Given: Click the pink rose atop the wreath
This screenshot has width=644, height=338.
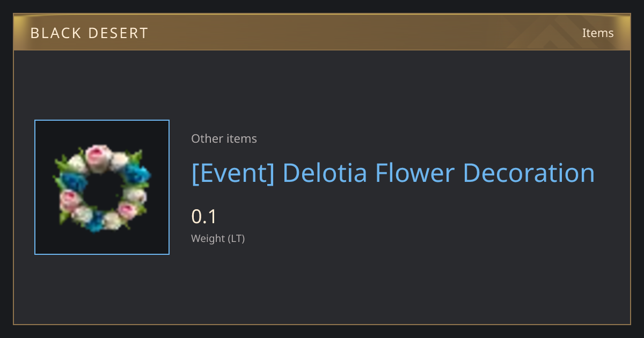Looking at the screenshot, I should 98,156.
